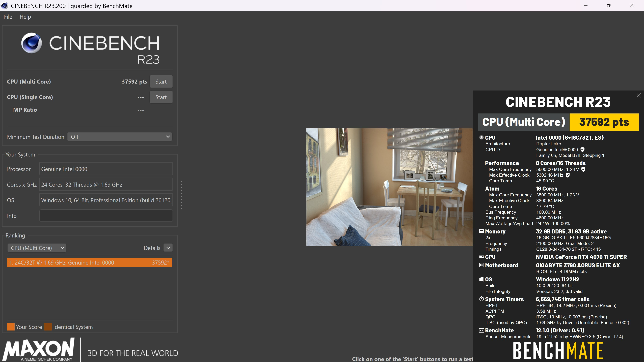This screenshot has width=644, height=362.
Task: Open the CPU (Multi Core) ranking dropdown
Action: pyautogui.click(x=37, y=248)
